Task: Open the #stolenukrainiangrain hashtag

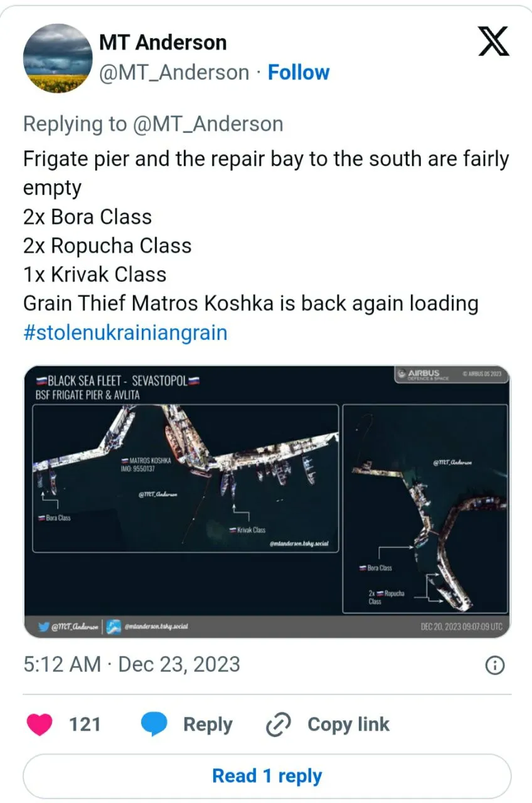Action: tap(125, 332)
